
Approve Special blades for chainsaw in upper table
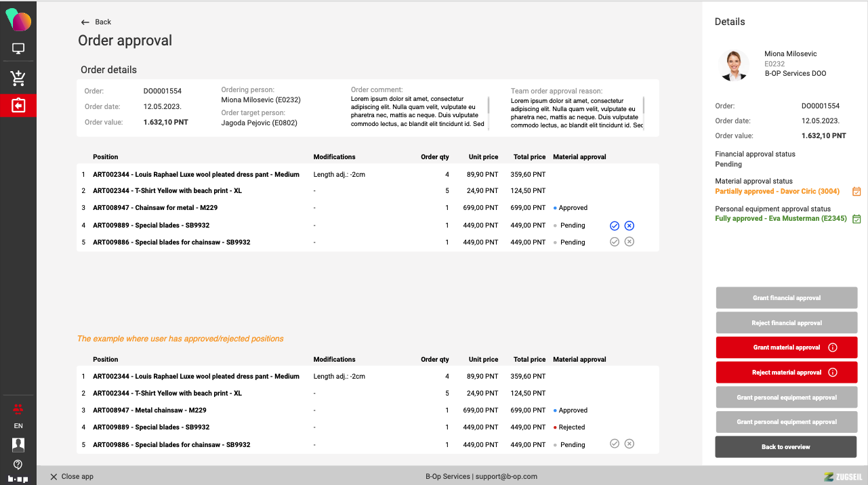coord(615,242)
